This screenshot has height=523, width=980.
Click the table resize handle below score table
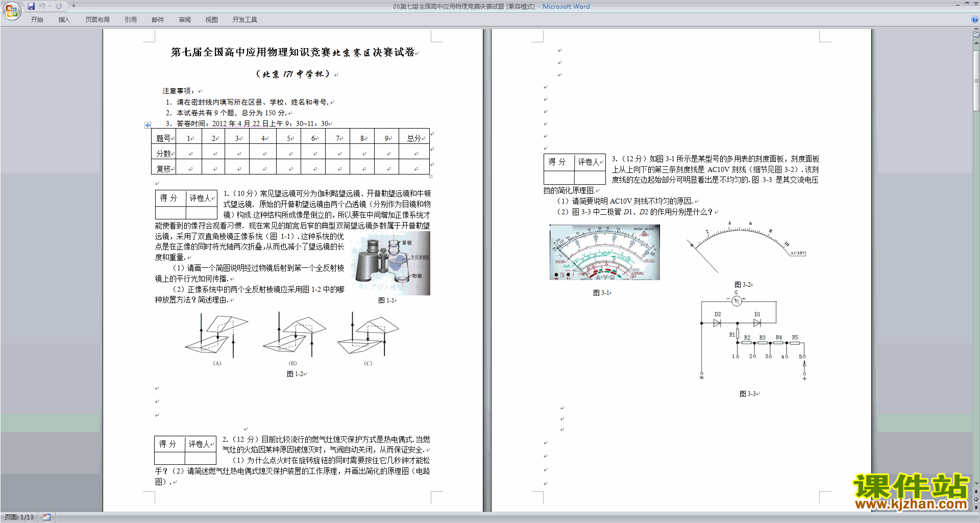431,177
